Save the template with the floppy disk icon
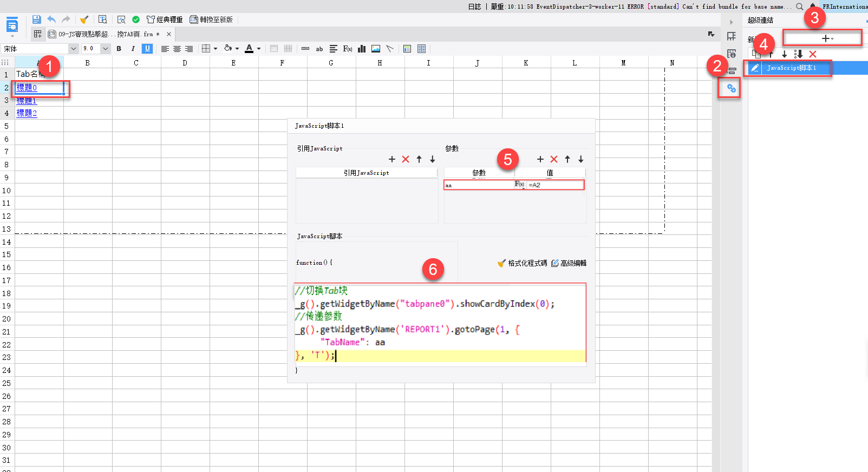 tap(36, 19)
